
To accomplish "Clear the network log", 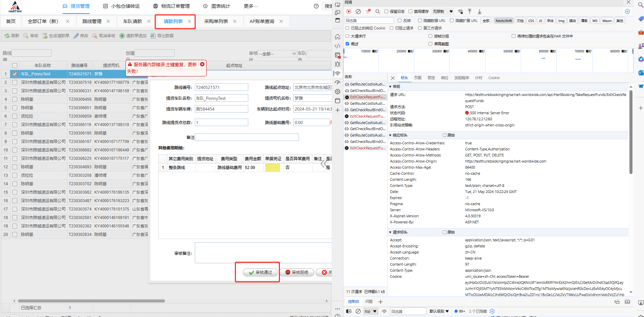I will click(358, 11).
